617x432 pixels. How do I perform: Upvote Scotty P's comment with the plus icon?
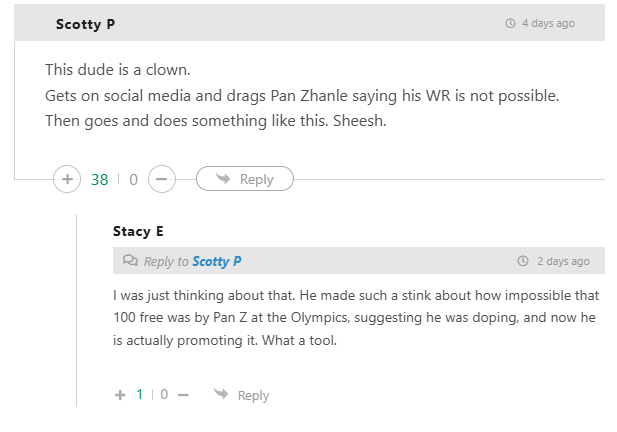tap(67, 179)
